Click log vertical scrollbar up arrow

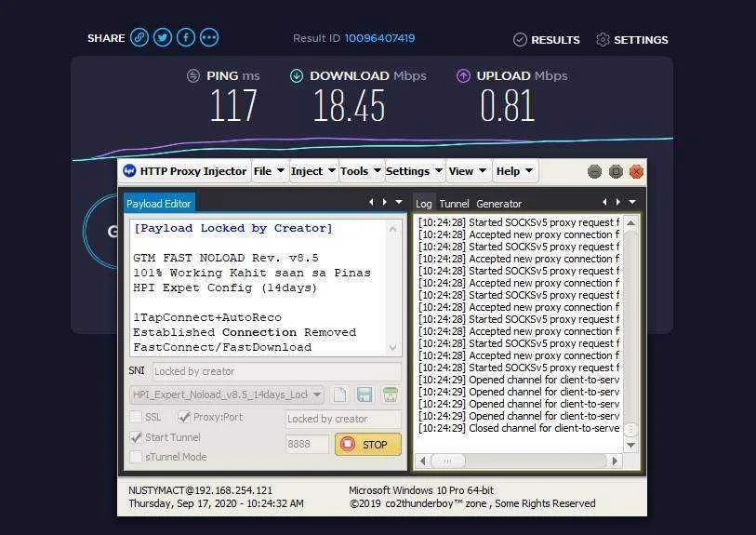630,222
